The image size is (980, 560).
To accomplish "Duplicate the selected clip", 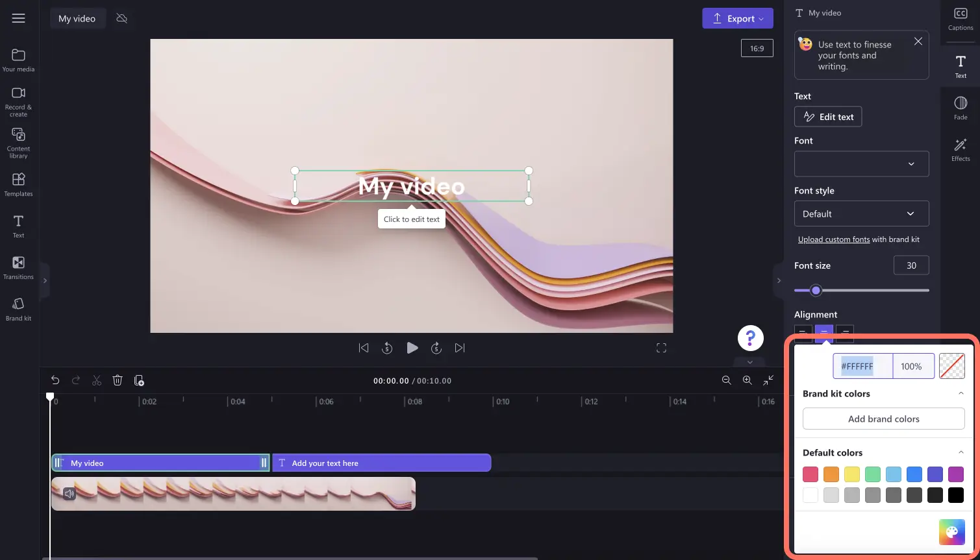I will point(139,380).
